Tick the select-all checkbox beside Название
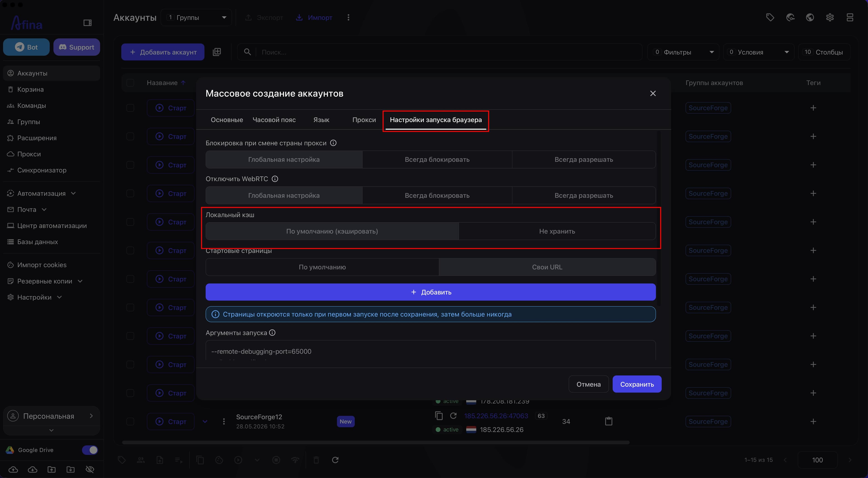 pyautogui.click(x=130, y=83)
